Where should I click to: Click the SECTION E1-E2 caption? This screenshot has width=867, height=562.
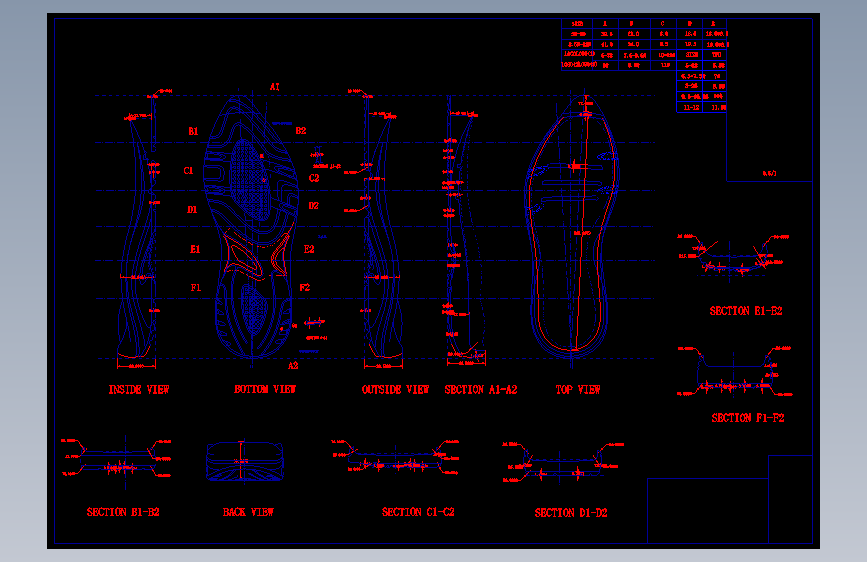pyautogui.click(x=746, y=311)
